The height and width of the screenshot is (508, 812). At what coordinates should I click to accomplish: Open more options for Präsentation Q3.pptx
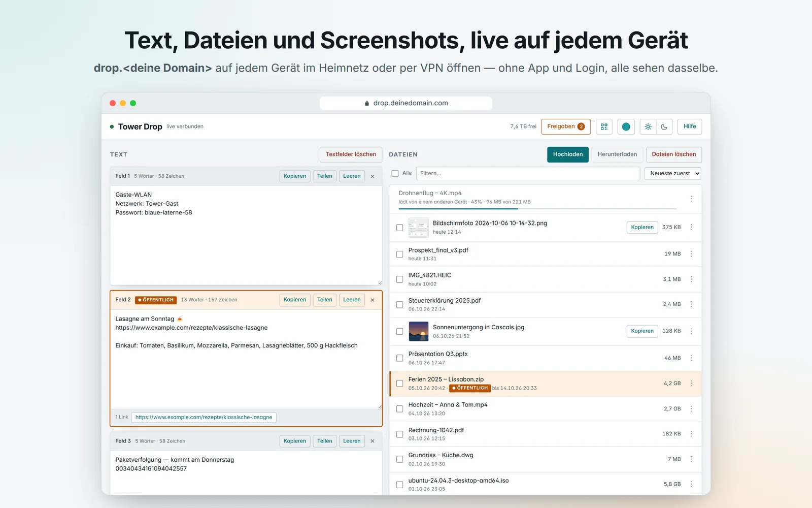point(691,358)
